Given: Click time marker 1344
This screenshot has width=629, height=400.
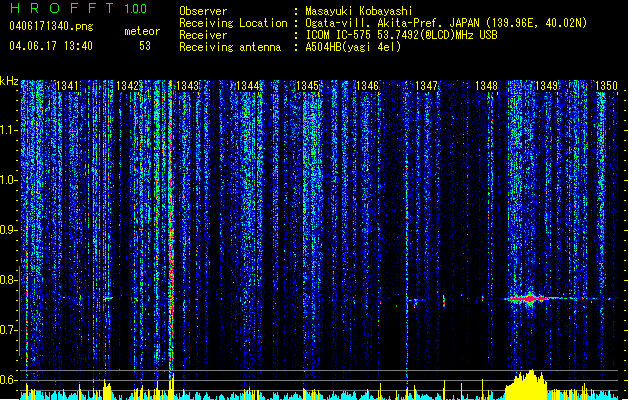Looking at the screenshot, I should point(248,86).
